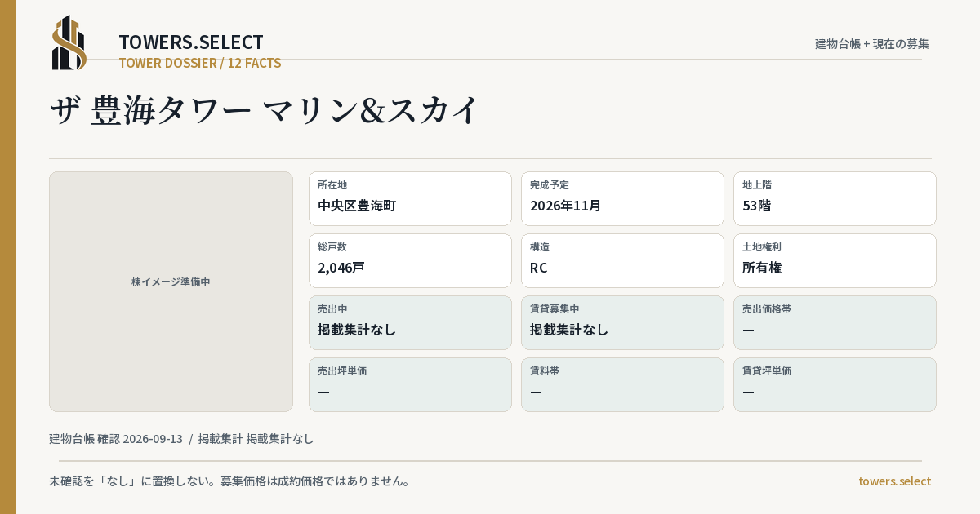Select the 地上階 53階 card
This screenshot has height=514, width=980.
tap(835, 198)
